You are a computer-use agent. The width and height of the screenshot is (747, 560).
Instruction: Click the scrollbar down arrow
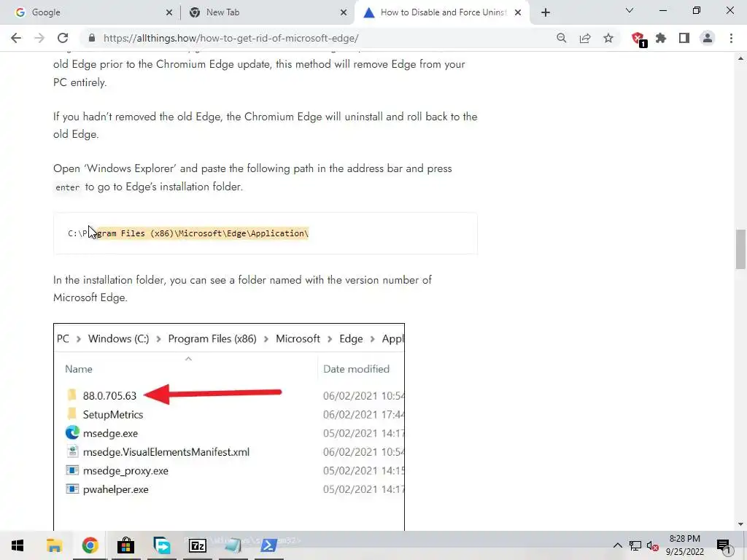(x=740, y=524)
